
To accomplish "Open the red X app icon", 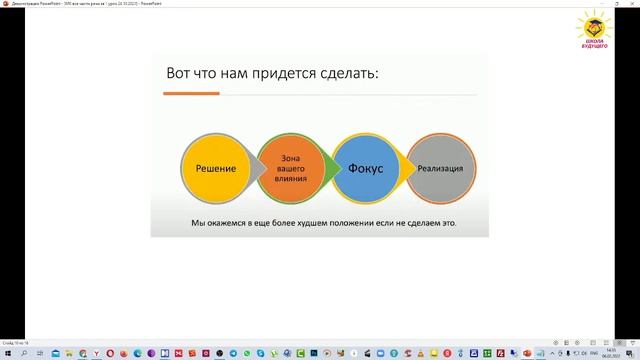I will click(x=178, y=353).
